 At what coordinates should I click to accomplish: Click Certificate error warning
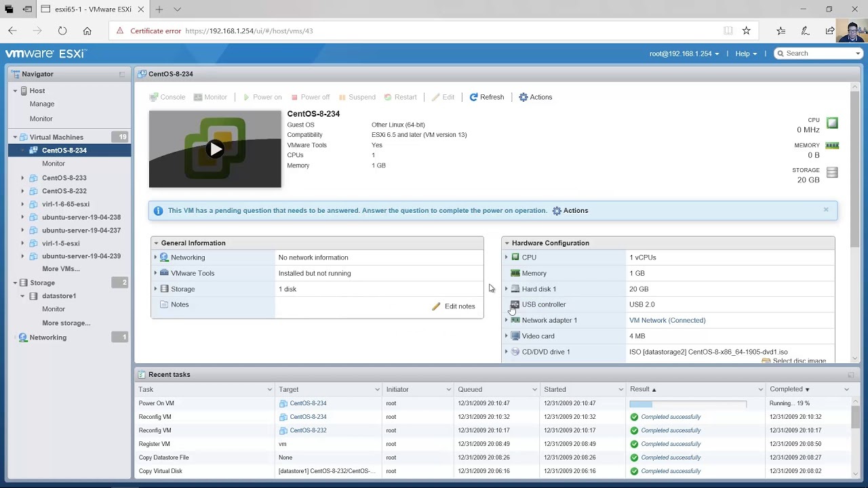(x=149, y=30)
